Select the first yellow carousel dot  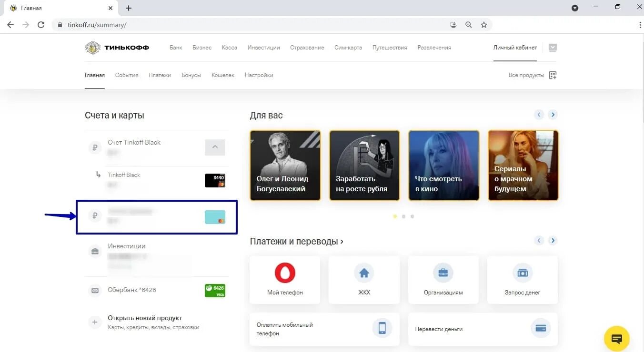[x=395, y=216]
